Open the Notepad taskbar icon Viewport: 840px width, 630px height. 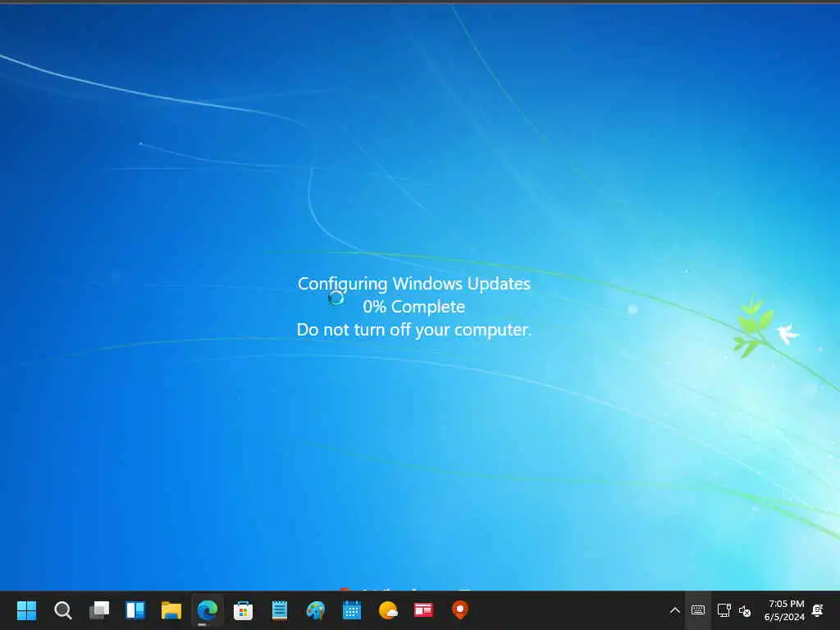pos(280,610)
